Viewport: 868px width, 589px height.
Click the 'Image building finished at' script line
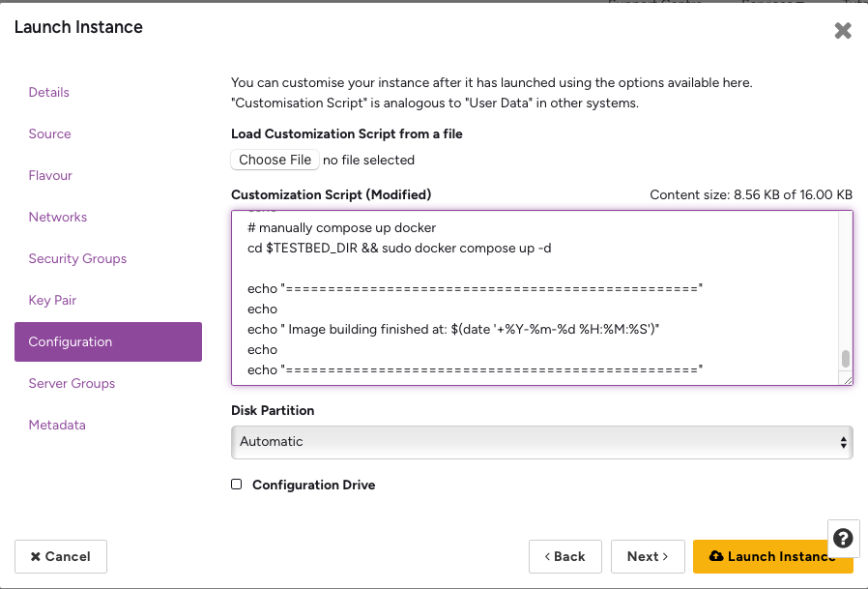pos(452,329)
